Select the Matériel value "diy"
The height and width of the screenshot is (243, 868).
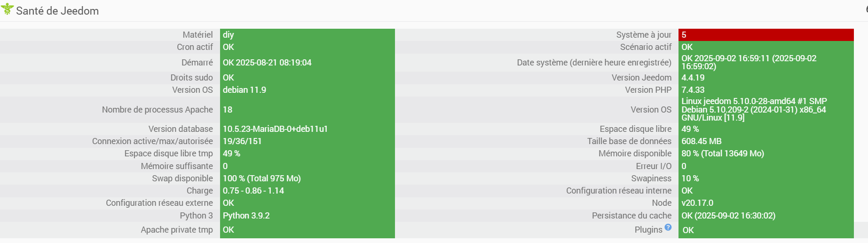click(x=229, y=35)
